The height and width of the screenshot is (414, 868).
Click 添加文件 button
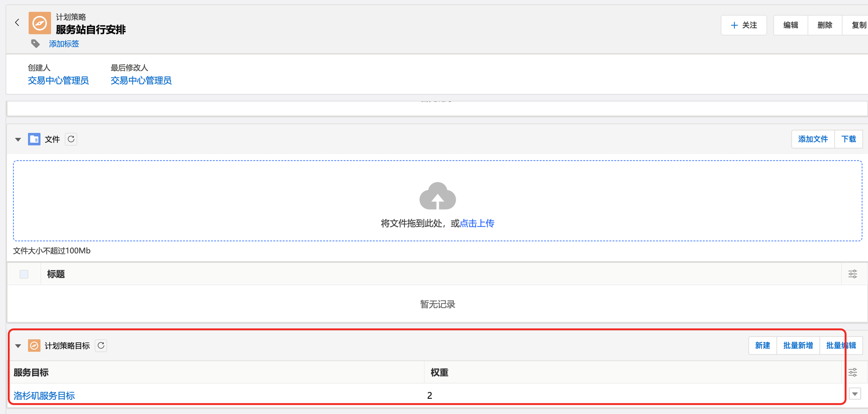pos(812,139)
